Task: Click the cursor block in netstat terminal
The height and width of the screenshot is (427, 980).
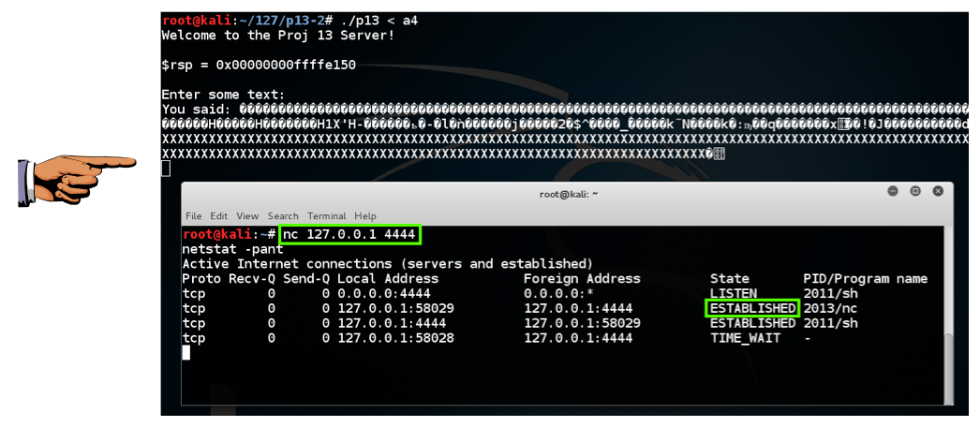Action: tap(186, 353)
